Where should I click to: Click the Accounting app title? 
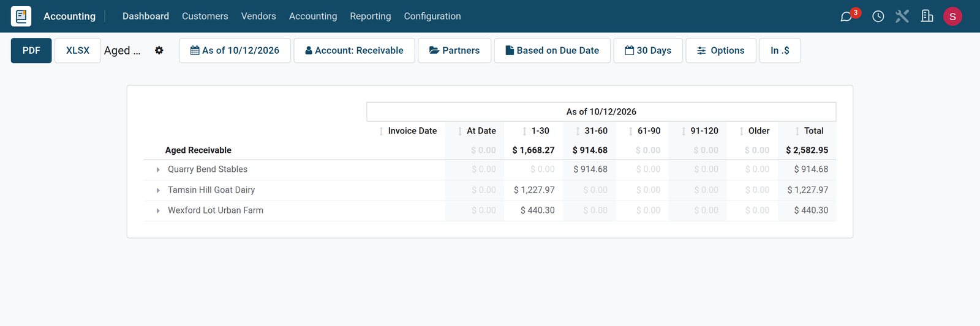pyautogui.click(x=69, y=16)
